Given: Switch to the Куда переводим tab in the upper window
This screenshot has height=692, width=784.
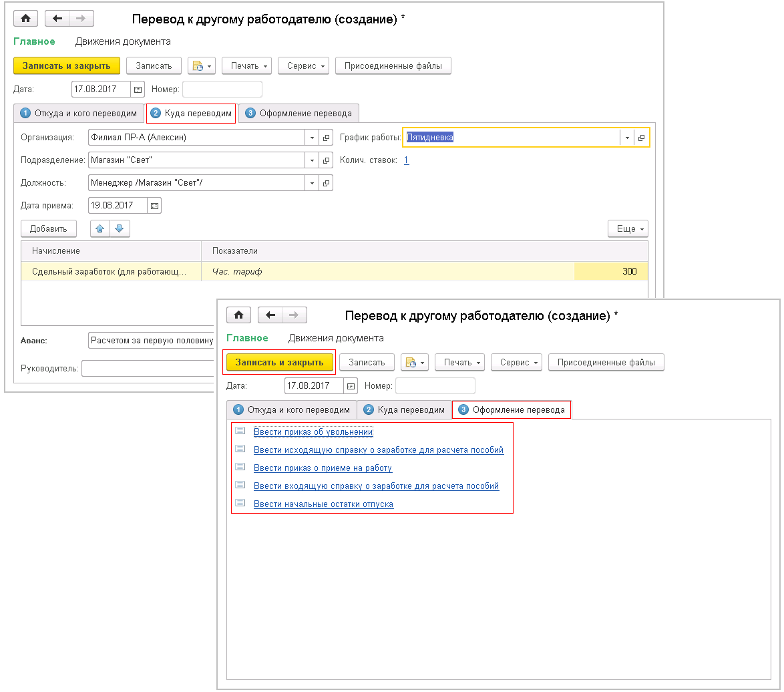Looking at the screenshot, I should tap(192, 113).
